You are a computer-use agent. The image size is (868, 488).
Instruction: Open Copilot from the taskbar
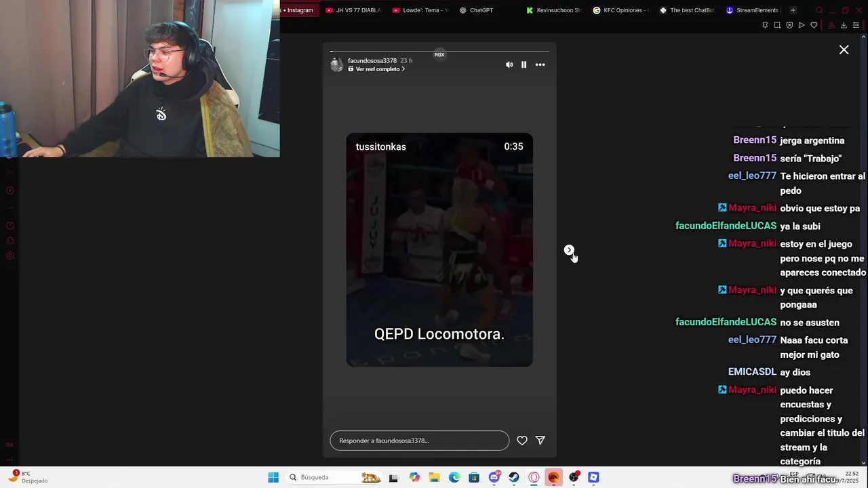click(x=414, y=477)
